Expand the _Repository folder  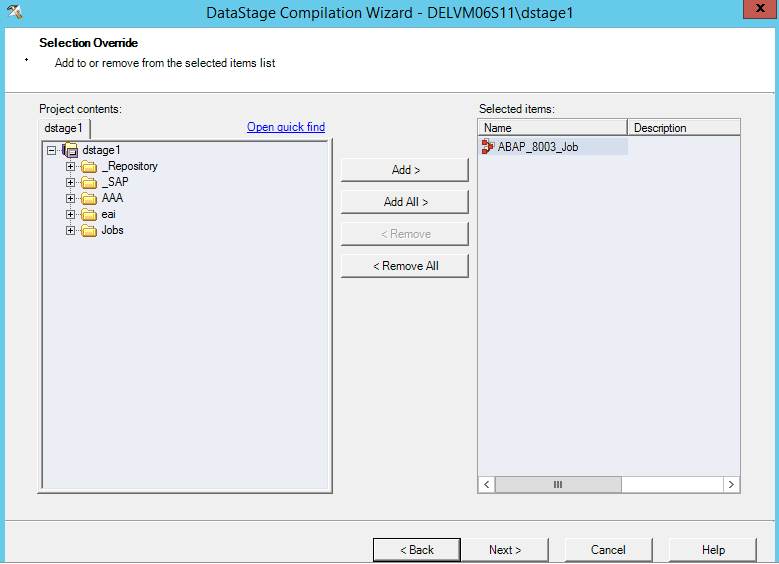pyautogui.click(x=71, y=166)
